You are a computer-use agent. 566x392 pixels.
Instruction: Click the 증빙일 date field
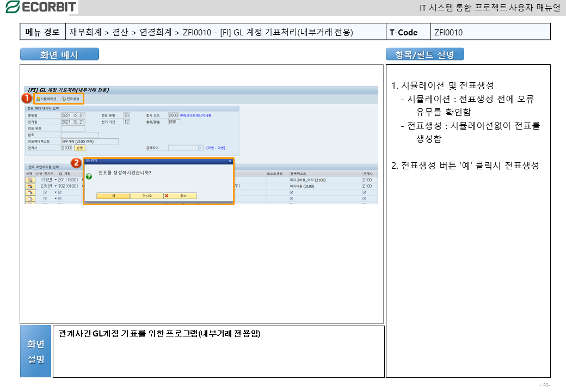(x=73, y=115)
